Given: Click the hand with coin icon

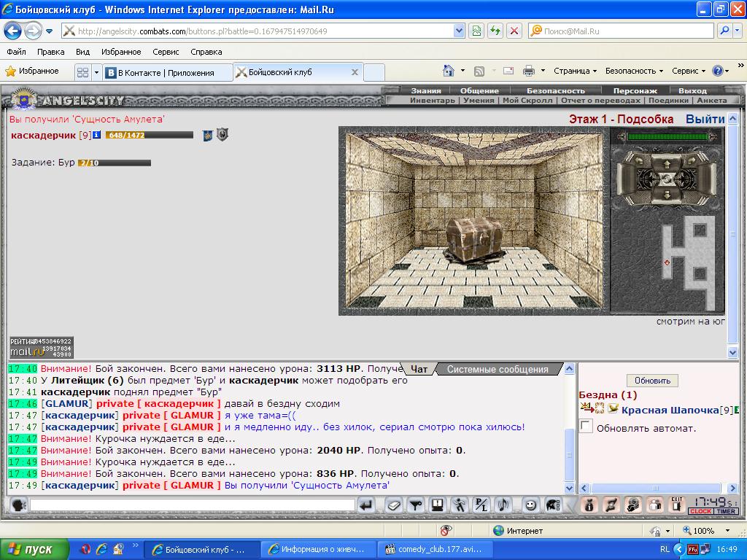Looking at the screenshot, I should (x=632, y=505).
